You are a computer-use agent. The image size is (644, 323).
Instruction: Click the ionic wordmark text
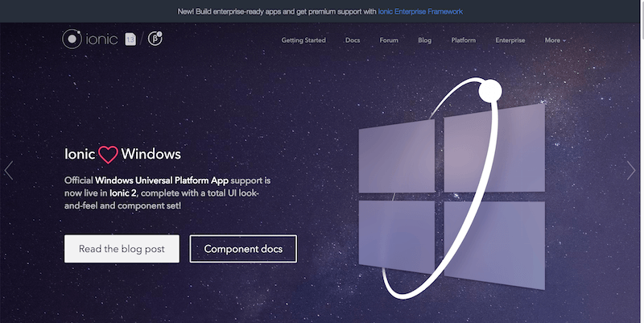click(101, 39)
